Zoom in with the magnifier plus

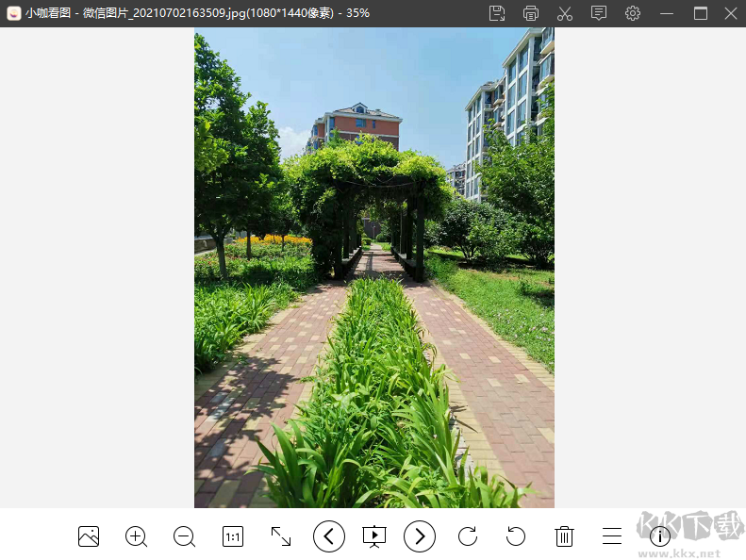[x=137, y=536]
